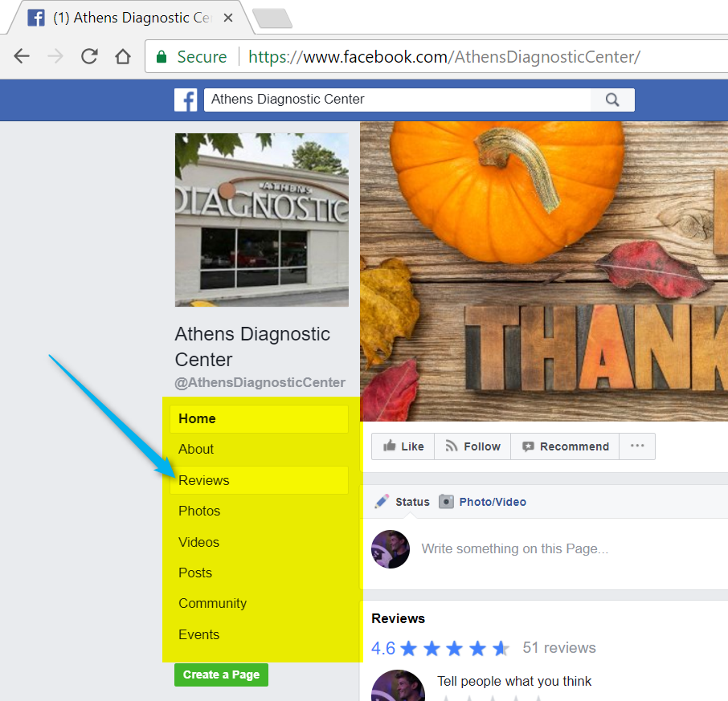Click the Athens Diagnostic Center page name
Screen dimensions: 728x701
252,347
